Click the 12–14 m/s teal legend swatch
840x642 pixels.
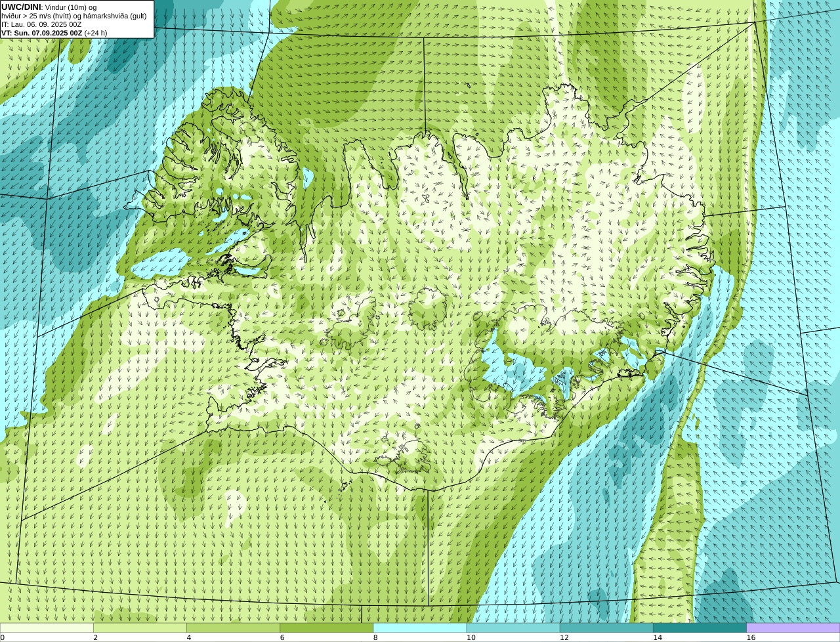point(606,628)
